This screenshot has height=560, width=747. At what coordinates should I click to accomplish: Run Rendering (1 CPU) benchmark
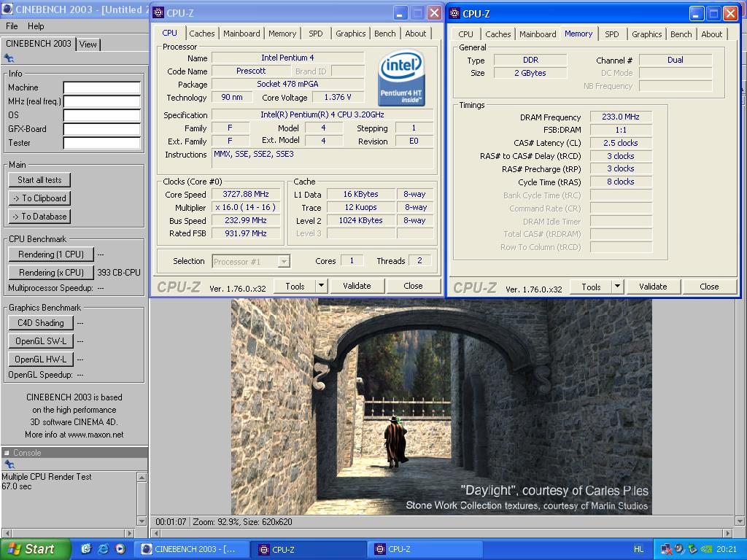pos(51,254)
